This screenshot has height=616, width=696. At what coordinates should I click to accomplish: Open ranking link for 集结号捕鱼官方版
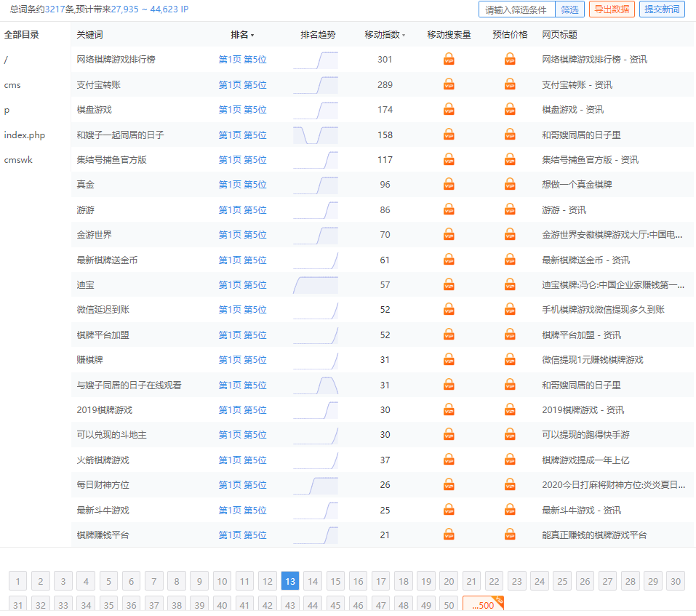tap(242, 160)
